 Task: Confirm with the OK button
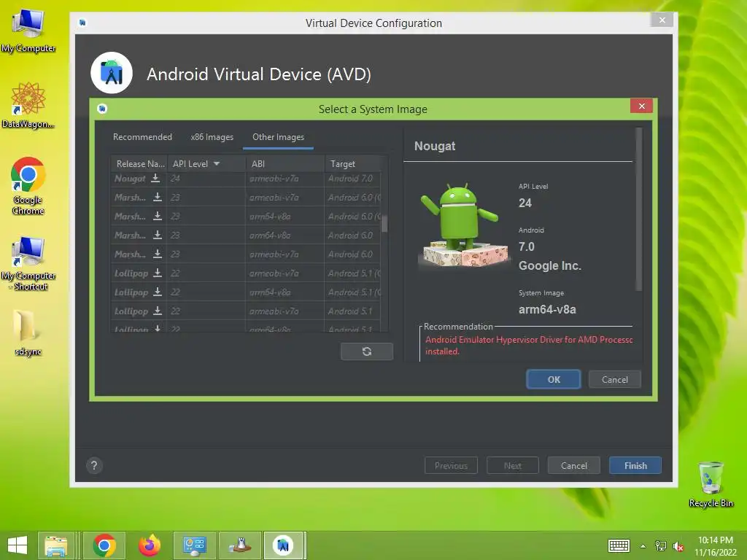[x=554, y=379]
